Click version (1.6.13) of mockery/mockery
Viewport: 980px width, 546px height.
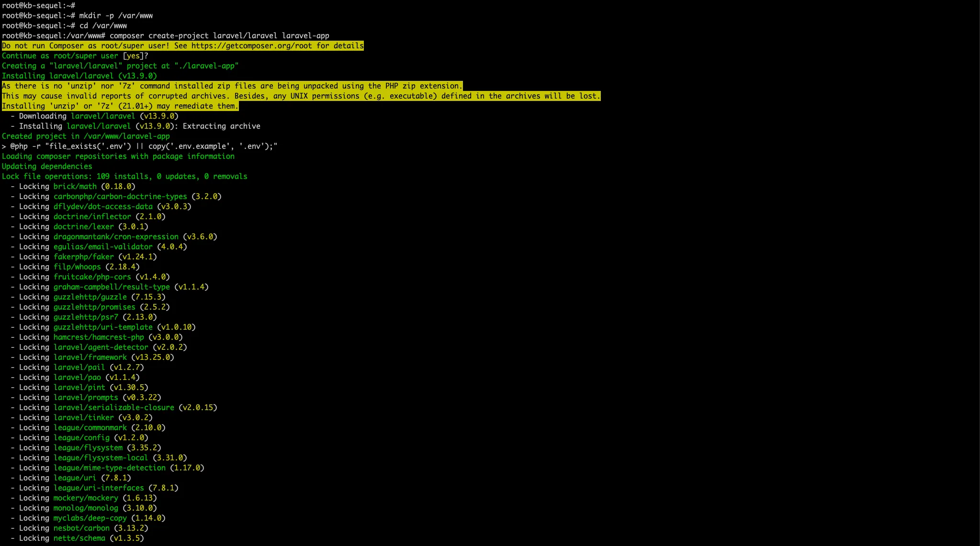[140, 498]
